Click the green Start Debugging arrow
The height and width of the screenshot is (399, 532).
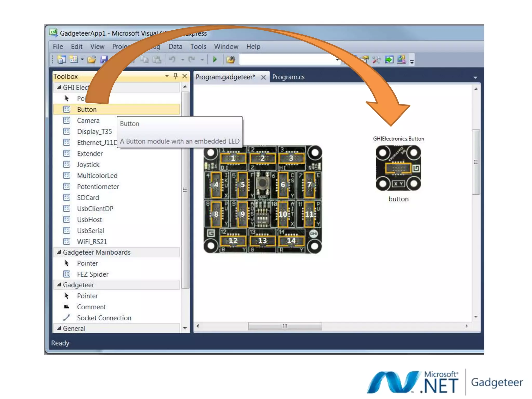point(215,59)
